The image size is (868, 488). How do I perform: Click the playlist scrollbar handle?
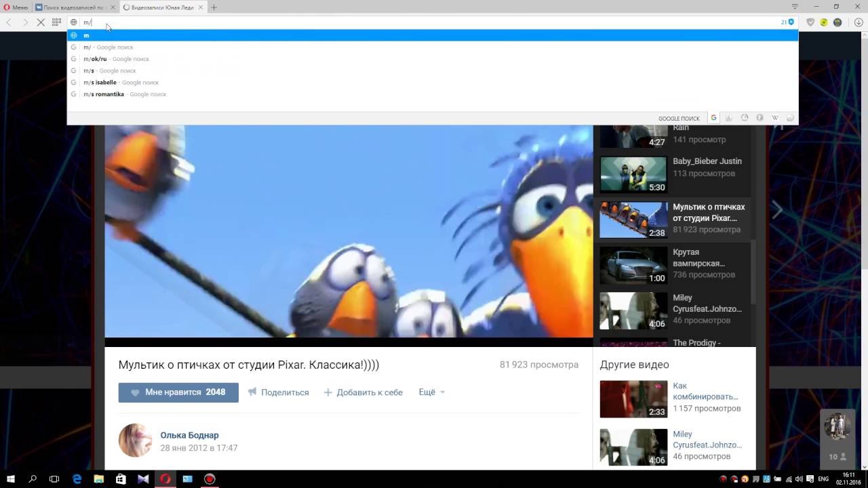753,271
